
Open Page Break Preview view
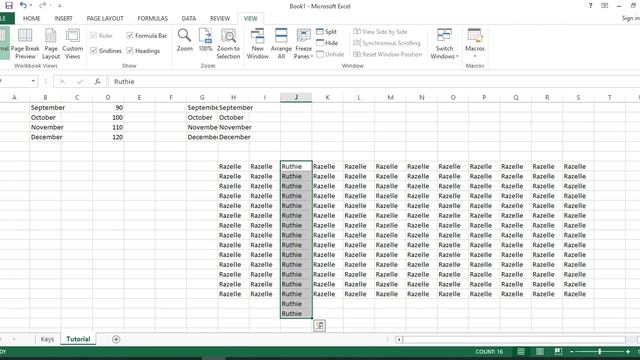point(25,44)
